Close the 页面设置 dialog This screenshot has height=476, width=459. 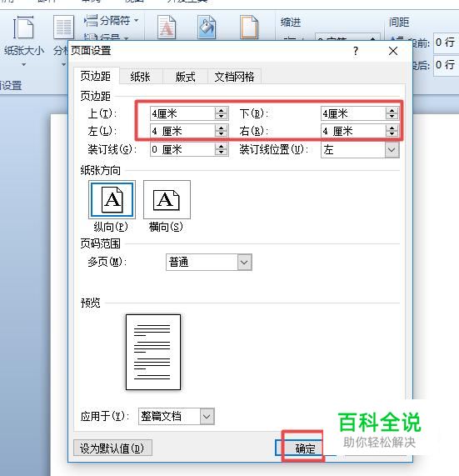tap(393, 51)
